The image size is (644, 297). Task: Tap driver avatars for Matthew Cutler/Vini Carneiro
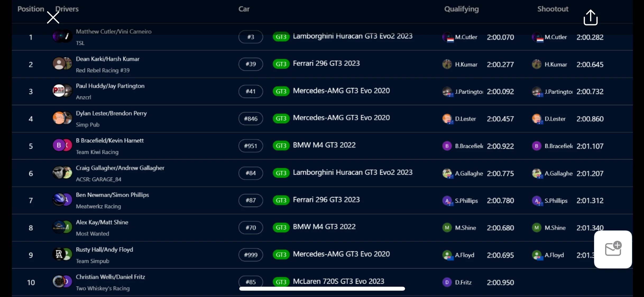coord(62,36)
